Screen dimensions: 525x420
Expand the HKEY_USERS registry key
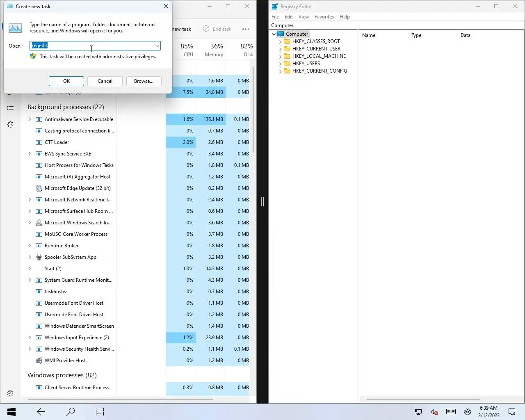tap(280, 64)
